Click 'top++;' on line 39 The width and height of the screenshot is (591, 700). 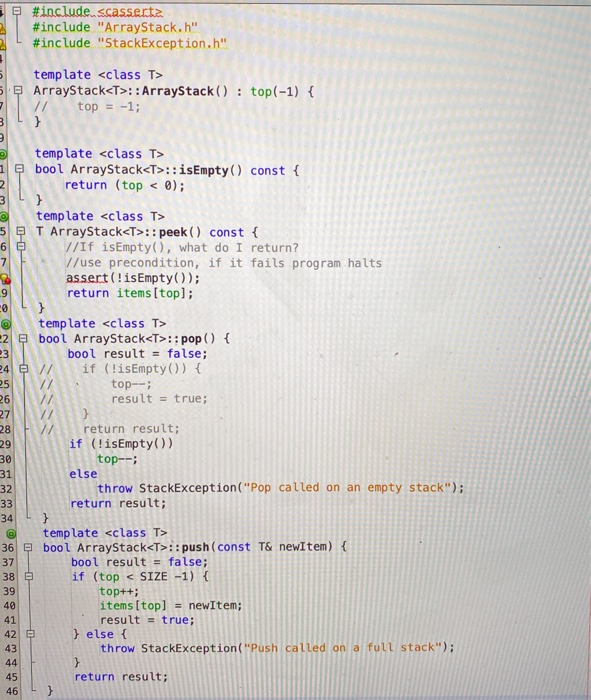pos(119,591)
